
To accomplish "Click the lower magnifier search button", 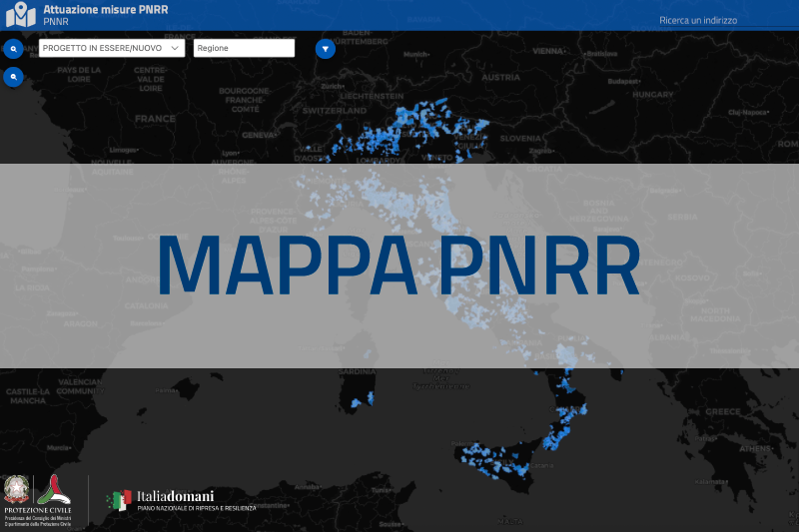I will pyautogui.click(x=13, y=77).
